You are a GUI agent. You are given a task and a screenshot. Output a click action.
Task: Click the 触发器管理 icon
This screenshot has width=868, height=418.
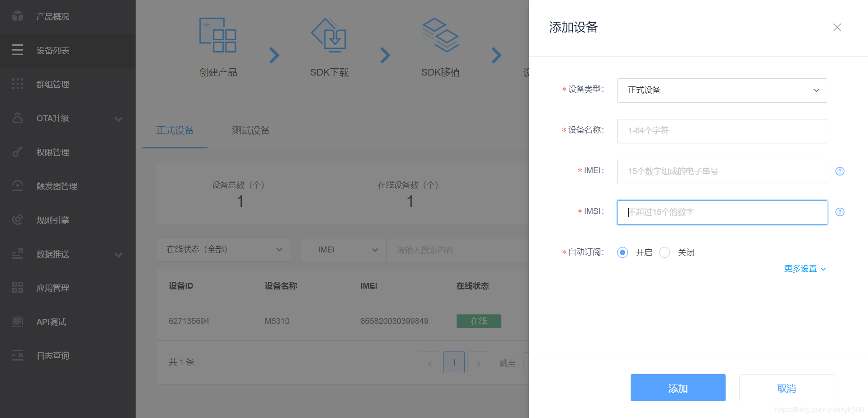[18, 185]
